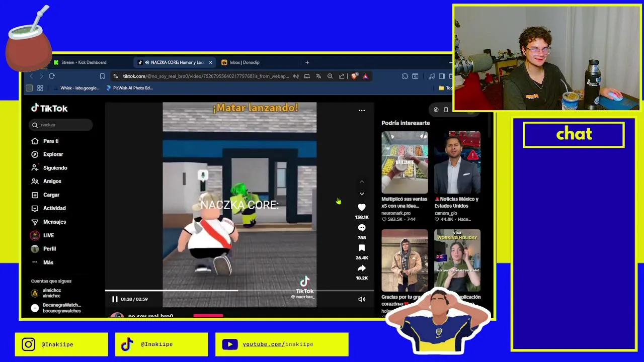The width and height of the screenshot is (644, 362).
Task: Open a new browser tab
Action: [x=307, y=62]
